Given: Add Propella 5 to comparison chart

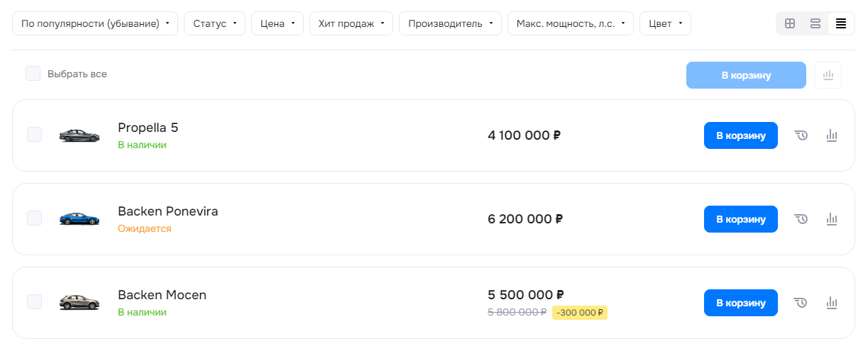Looking at the screenshot, I should click(833, 135).
